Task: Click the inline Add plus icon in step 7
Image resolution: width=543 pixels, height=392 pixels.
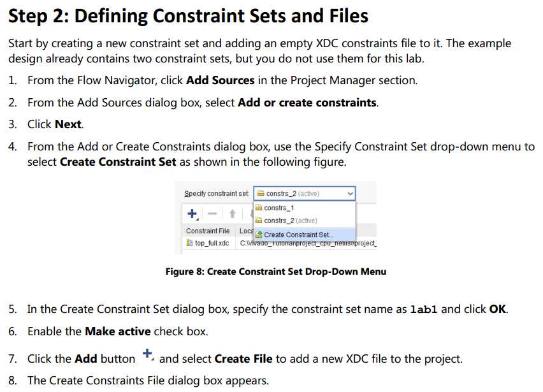Action: click(x=148, y=354)
